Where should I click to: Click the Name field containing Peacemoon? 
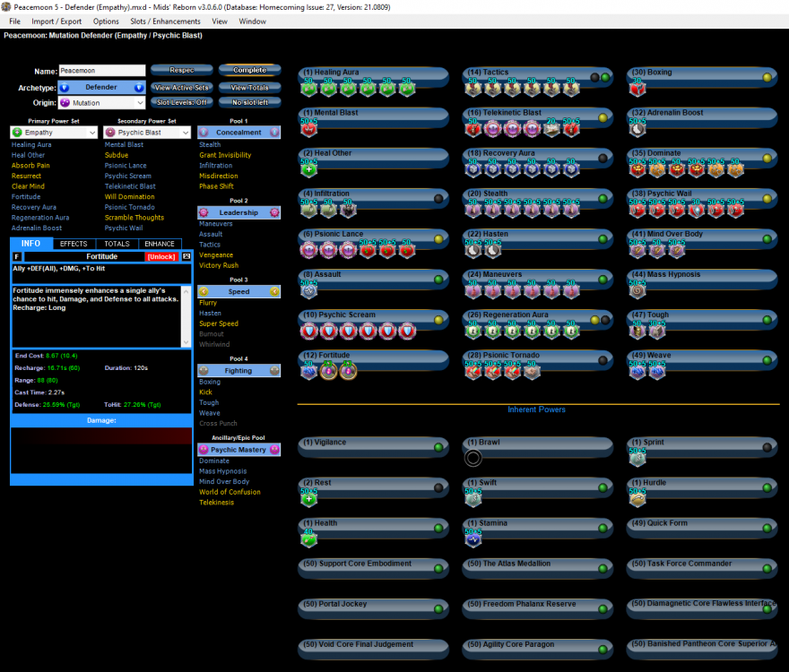(101, 71)
